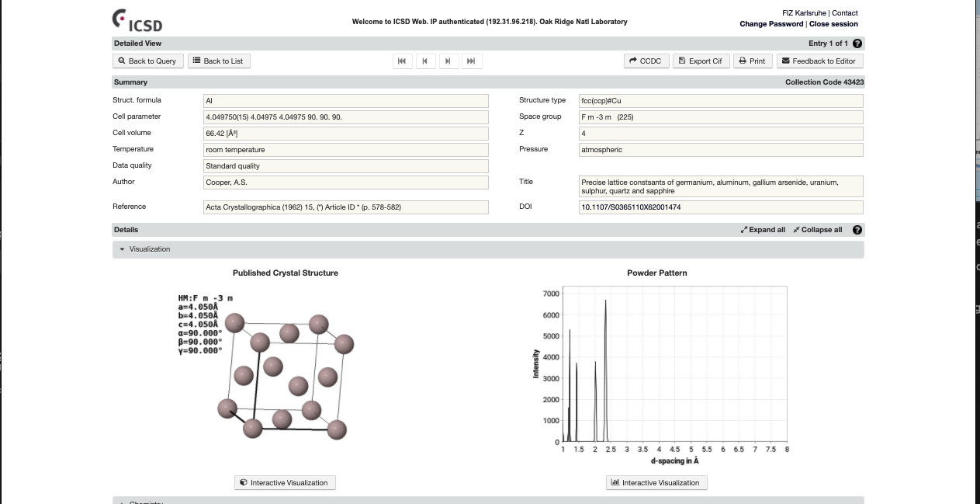Jump to the last record

click(470, 61)
